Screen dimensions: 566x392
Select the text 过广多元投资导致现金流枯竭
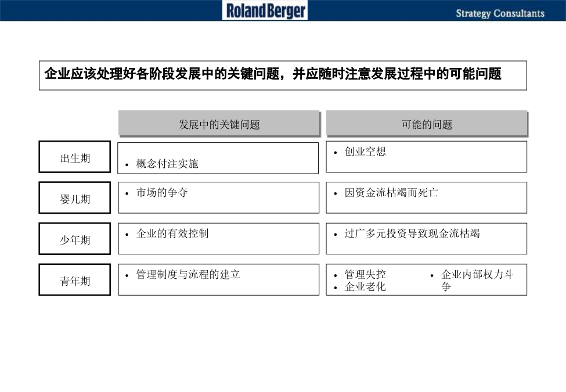coord(412,233)
